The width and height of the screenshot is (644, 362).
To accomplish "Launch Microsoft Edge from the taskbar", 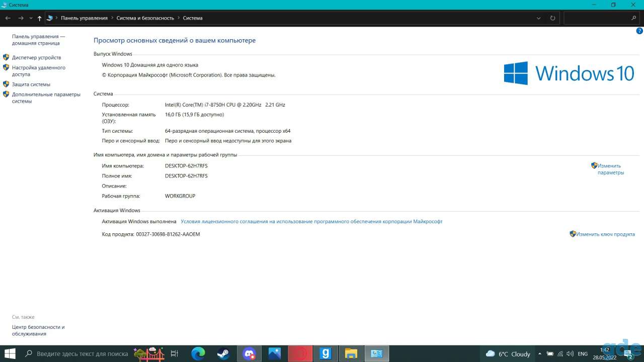I will pos(198,353).
